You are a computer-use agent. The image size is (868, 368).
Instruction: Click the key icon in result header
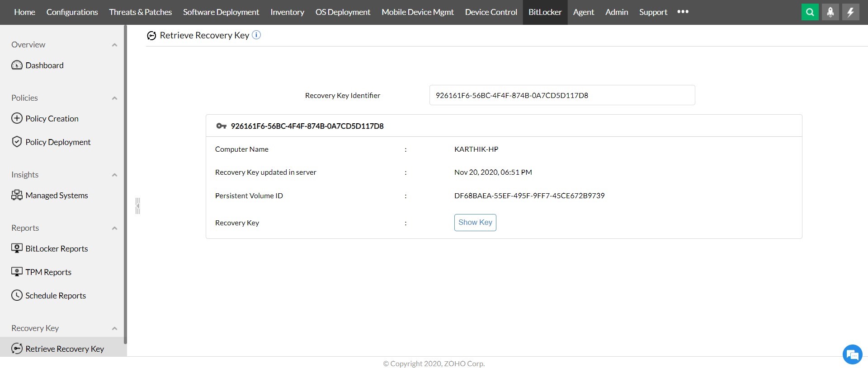tap(221, 126)
